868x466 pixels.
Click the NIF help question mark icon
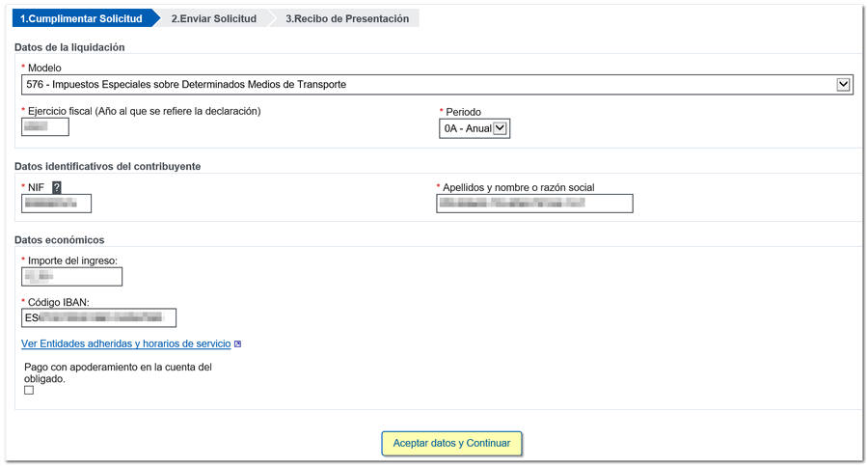pyautogui.click(x=56, y=188)
